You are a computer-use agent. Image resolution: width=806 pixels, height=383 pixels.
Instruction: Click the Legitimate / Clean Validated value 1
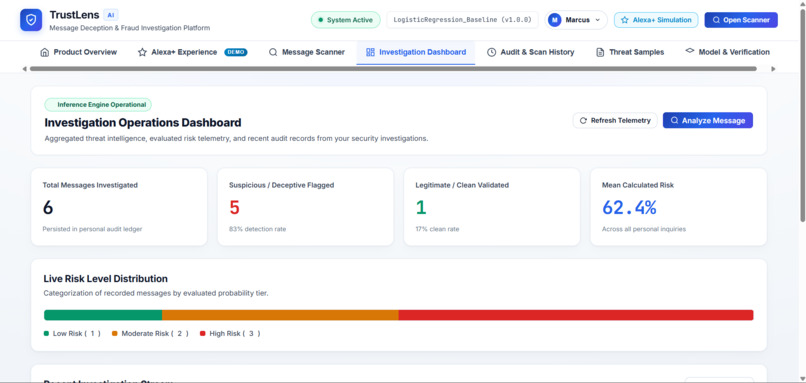pyautogui.click(x=421, y=207)
